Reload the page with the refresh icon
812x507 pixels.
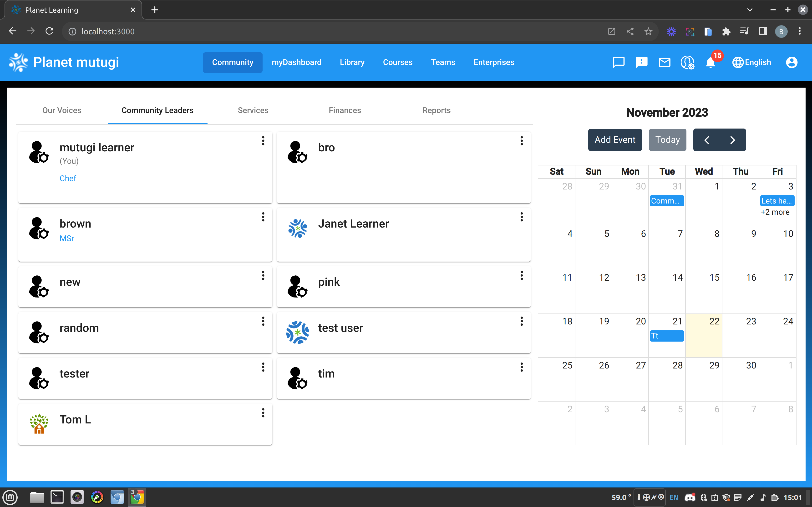[49, 31]
